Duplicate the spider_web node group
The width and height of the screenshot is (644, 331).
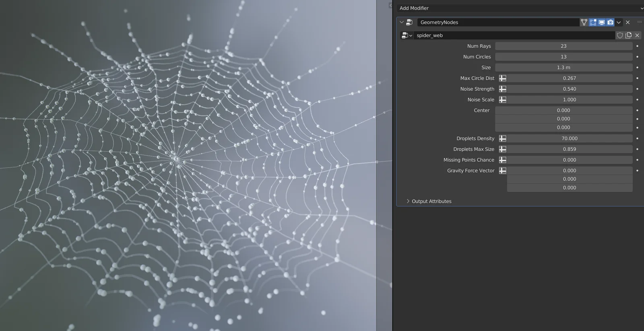click(x=628, y=35)
